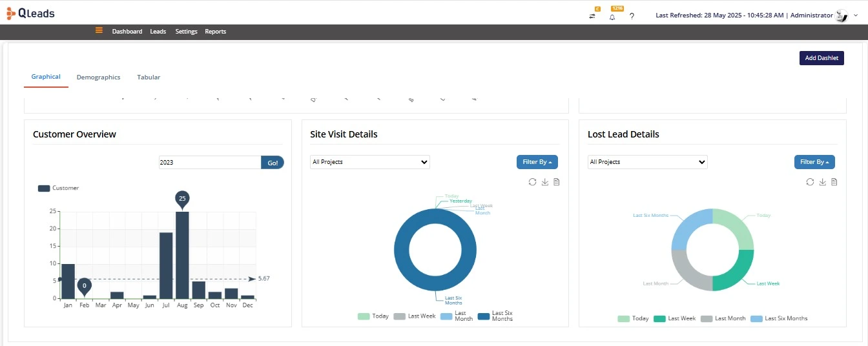Open the switch/transfer arrows icon
Screen dimensions: 868x346
pyautogui.click(x=592, y=16)
